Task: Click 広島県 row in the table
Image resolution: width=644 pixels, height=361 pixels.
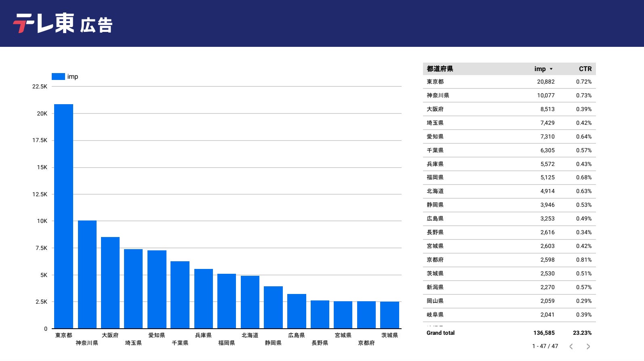Action: [x=509, y=218]
